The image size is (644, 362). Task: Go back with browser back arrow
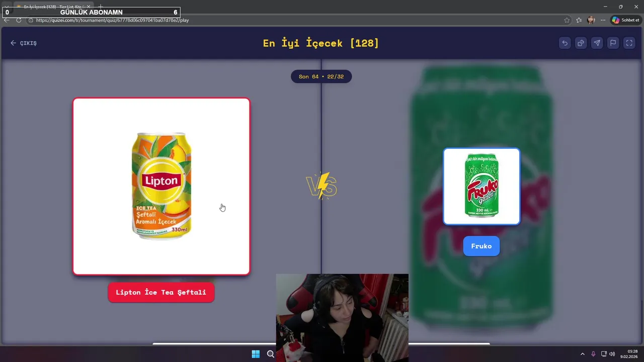7,20
